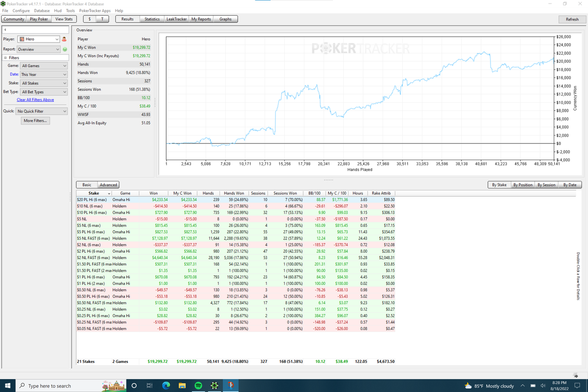The height and width of the screenshot is (392, 588).
Task: Group the report By Position
Action: click(522, 185)
